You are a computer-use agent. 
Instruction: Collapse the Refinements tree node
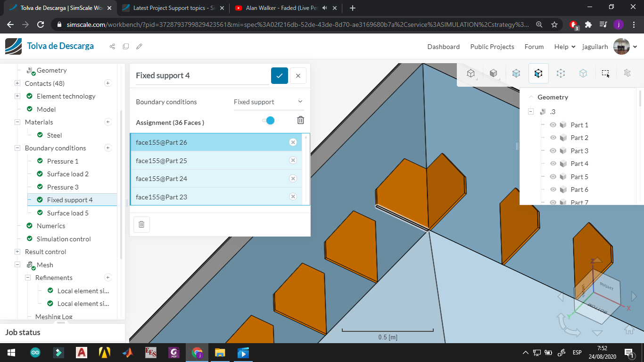click(x=28, y=278)
